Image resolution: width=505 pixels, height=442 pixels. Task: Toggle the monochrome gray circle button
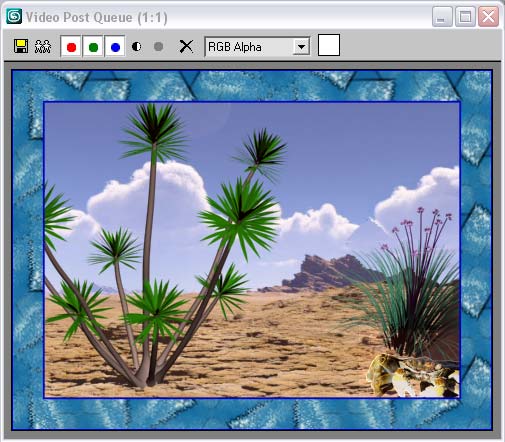pos(159,46)
